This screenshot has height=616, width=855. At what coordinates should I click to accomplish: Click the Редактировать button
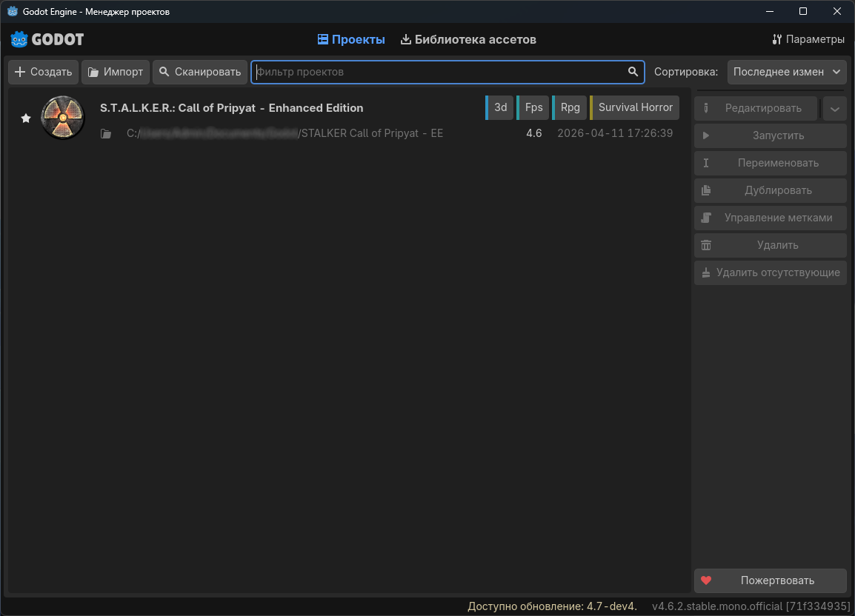point(756,108)
